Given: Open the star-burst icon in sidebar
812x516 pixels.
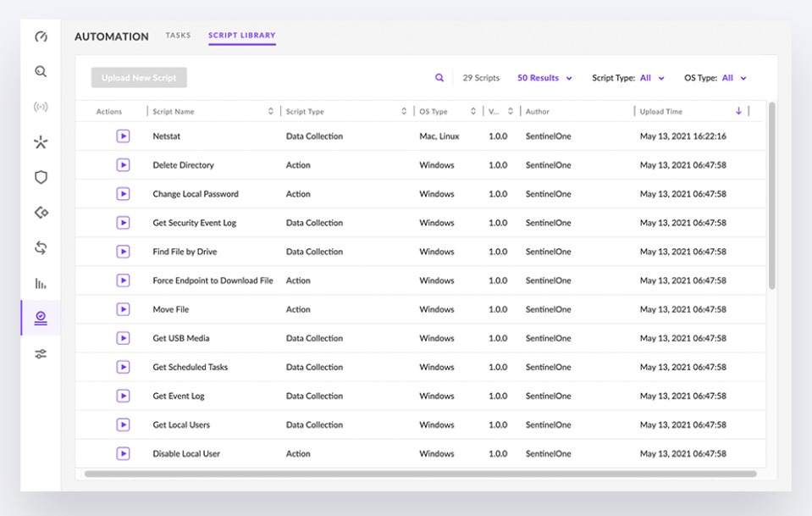Looking at the screenshot, I should pyautogui.click(x=41, y=142).
